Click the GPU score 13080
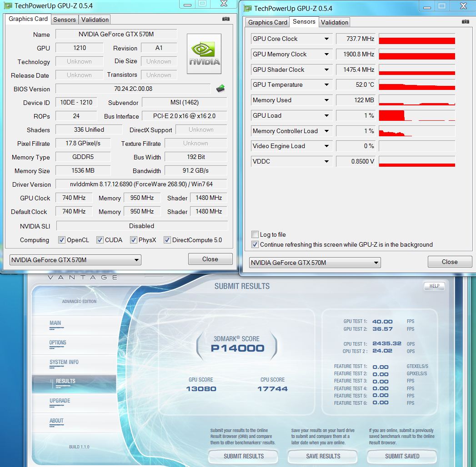 (x=201, y=389)
